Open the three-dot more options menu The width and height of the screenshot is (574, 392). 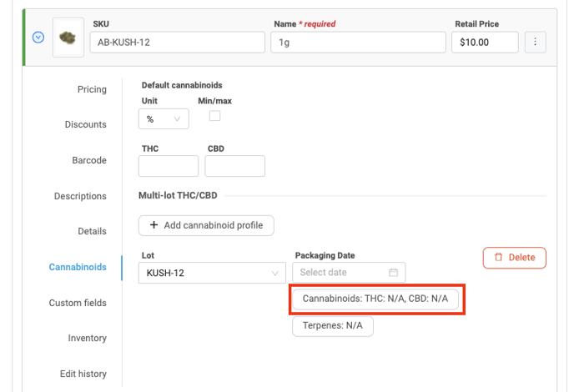(535, 42)
